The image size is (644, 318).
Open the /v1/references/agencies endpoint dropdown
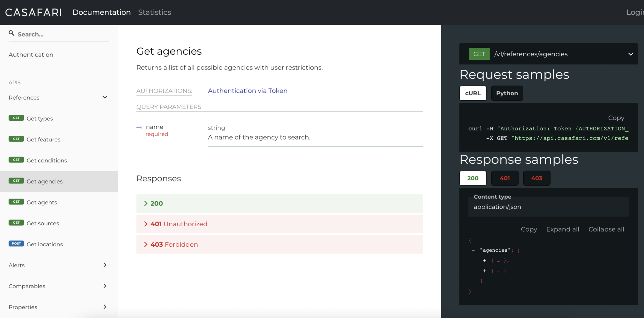(631, 54)
